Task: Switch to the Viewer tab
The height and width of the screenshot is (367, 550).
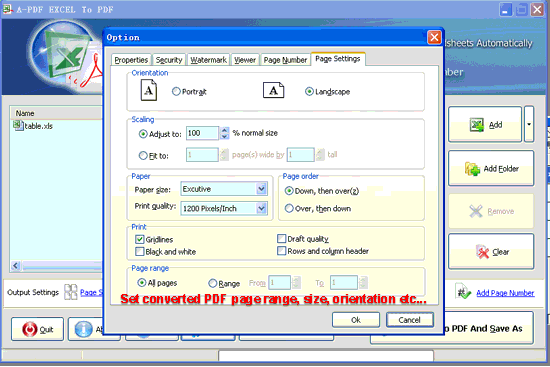Action: (245, 60)
